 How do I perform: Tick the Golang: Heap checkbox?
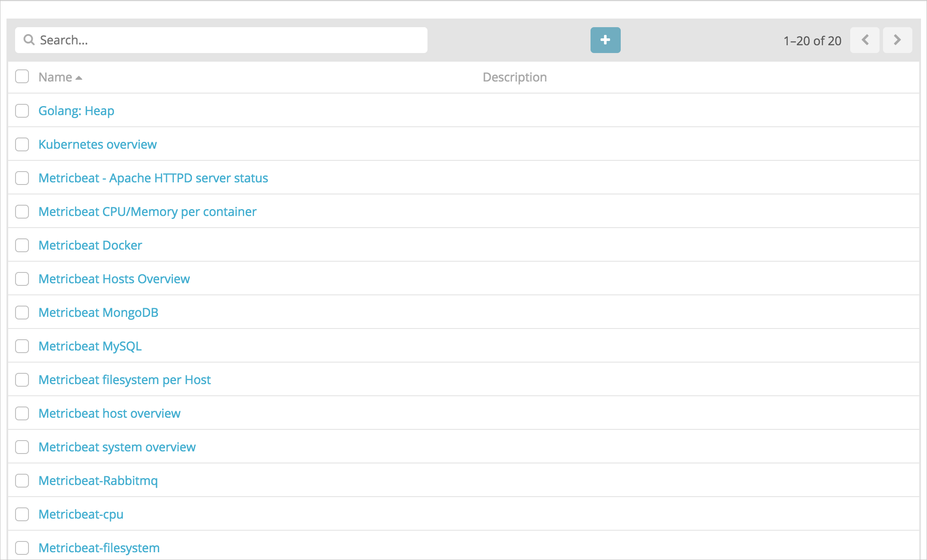click(22, 111)
